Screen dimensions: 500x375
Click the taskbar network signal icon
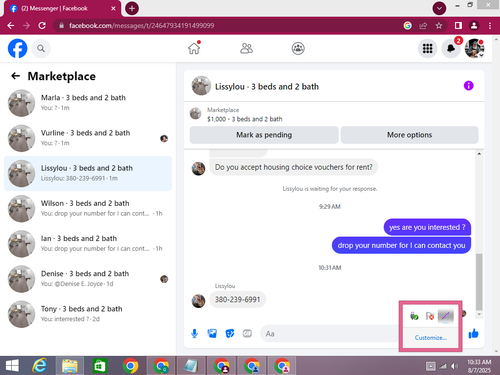pos(443,366)
